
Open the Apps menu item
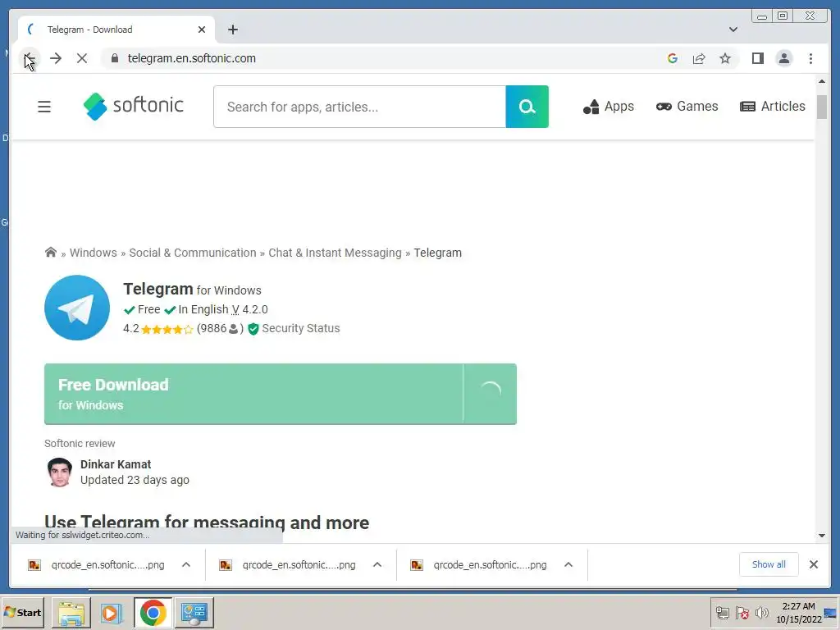click(608, 107)
